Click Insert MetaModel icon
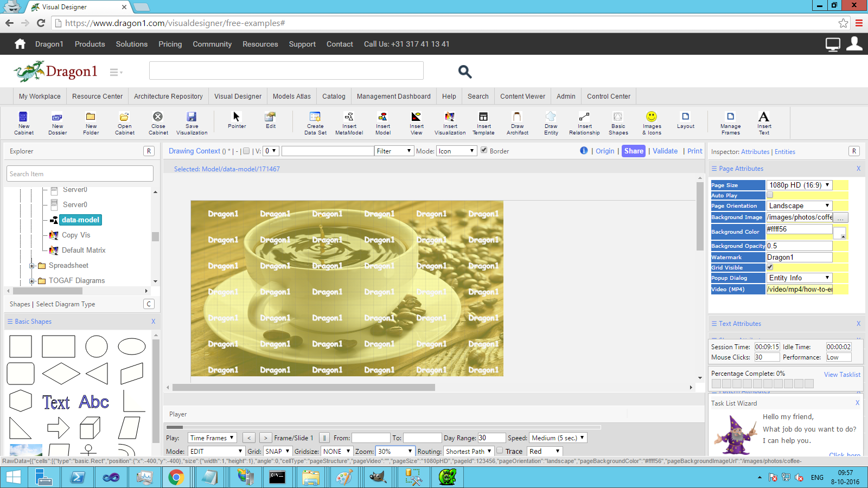Viewport: 868px width, 488px height. [x=349, y=123]
